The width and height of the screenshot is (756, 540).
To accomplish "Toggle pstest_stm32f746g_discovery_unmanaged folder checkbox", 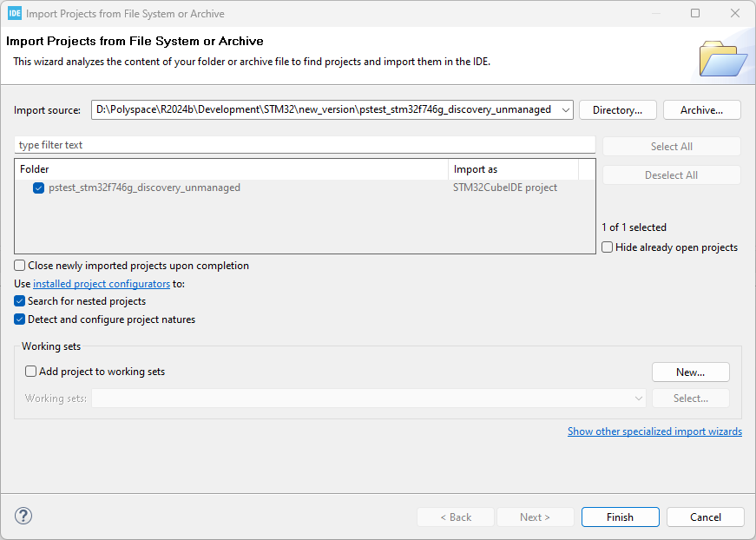I will pyautogui.click(x=38, y=188).
